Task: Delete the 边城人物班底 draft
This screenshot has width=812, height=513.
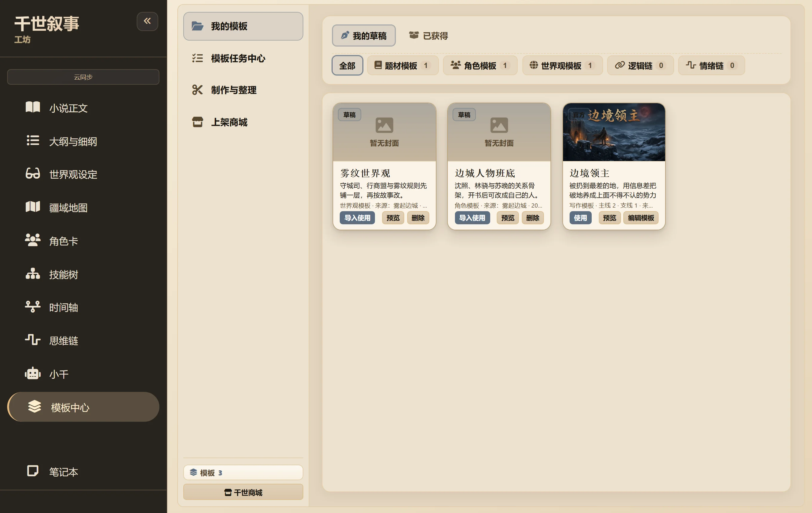Action: [x=533, y=218]
